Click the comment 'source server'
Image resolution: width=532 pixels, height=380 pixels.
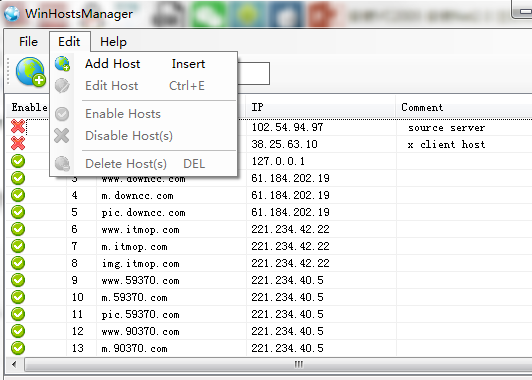(446, 128)
